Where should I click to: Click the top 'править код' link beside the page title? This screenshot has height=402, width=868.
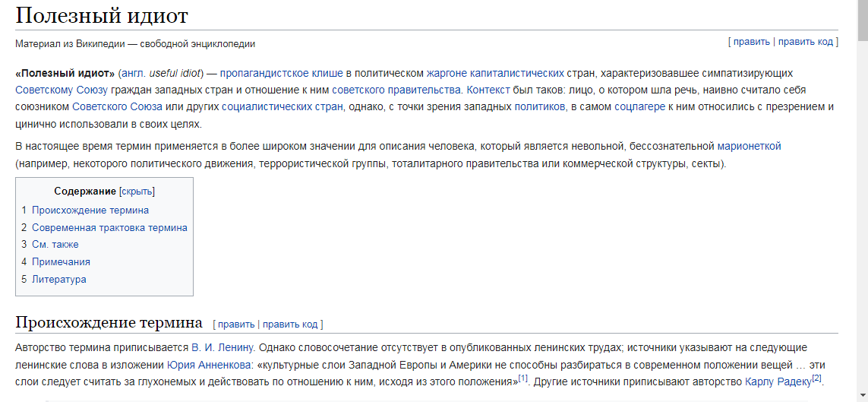[806, 42]
